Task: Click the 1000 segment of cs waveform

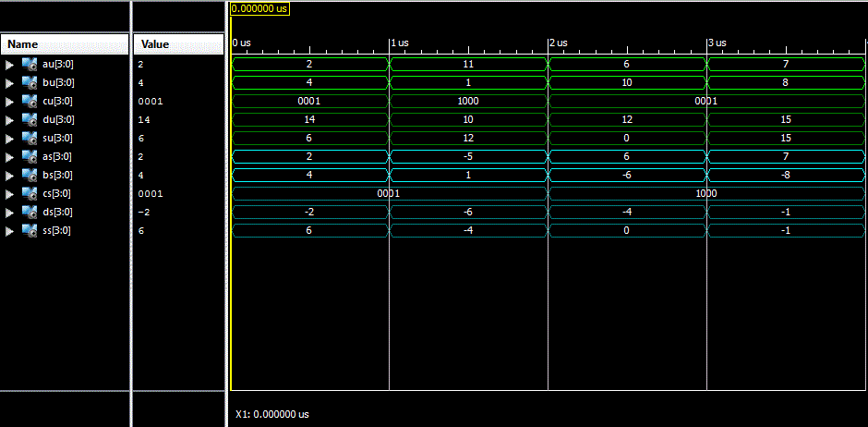Action: pos(706,194)
